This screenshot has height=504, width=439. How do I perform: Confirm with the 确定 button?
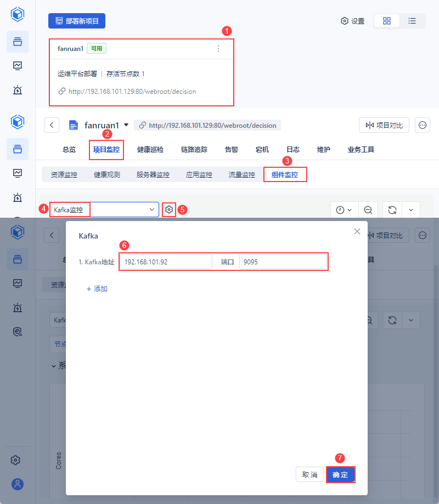[341, 474]
